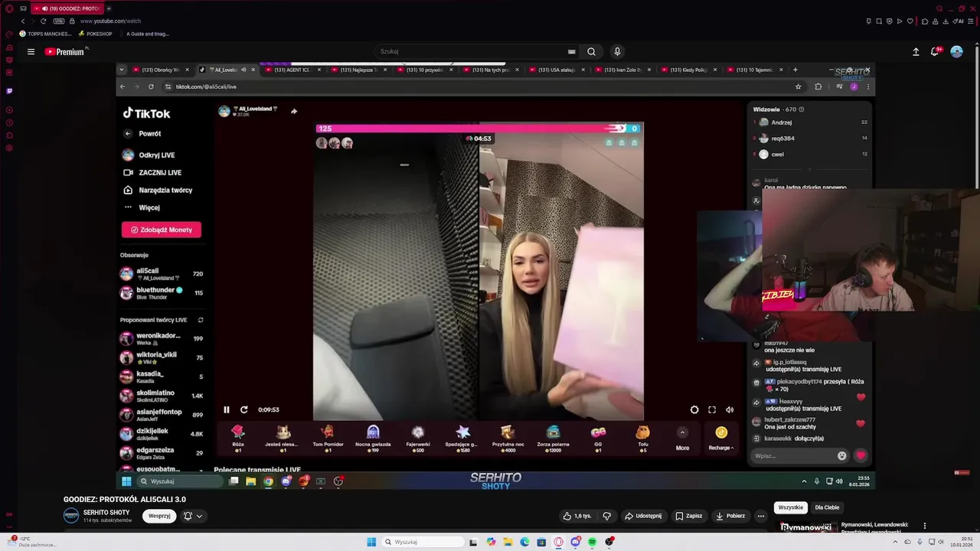This screenshot has height=551, width=980.
Task: Open the SERHITO SHOTY channel avatar
Action: (71, 516)
